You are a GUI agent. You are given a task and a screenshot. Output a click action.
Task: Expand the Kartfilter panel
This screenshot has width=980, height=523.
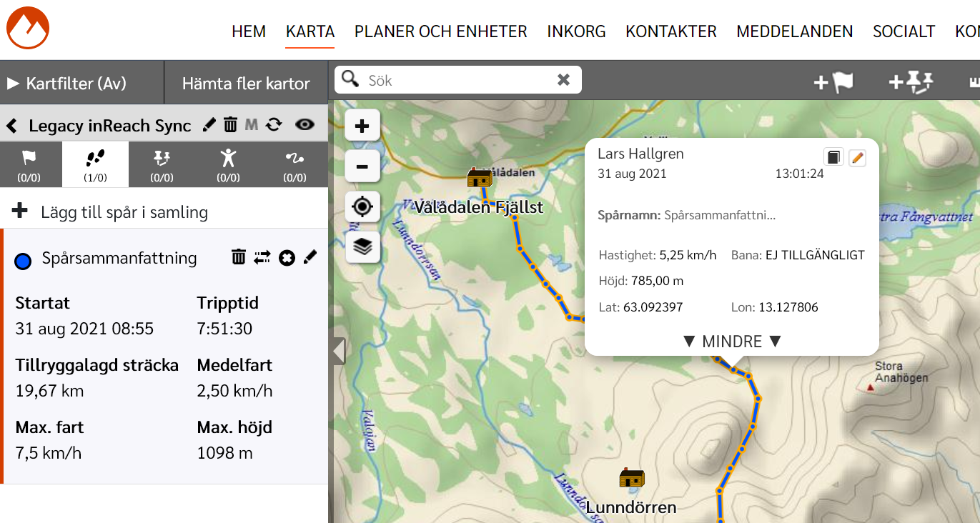[67, 84]
